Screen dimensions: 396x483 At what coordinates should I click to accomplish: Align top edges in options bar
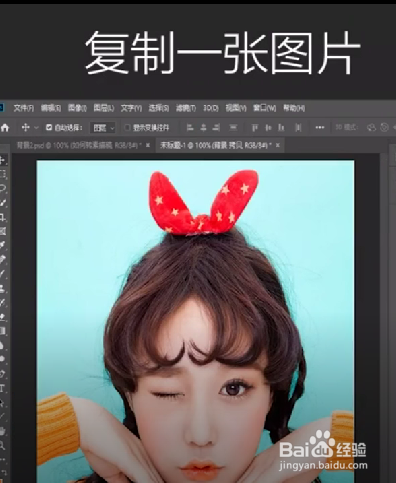coord(255,127)
